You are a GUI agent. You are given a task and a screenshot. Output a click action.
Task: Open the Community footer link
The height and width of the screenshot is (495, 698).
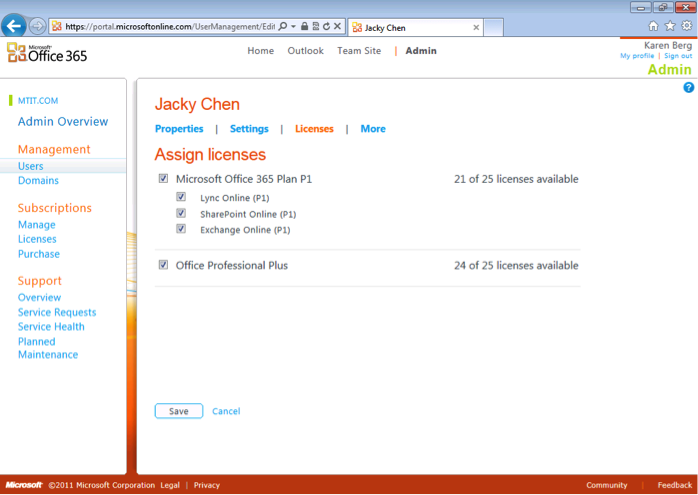(606, 485)
